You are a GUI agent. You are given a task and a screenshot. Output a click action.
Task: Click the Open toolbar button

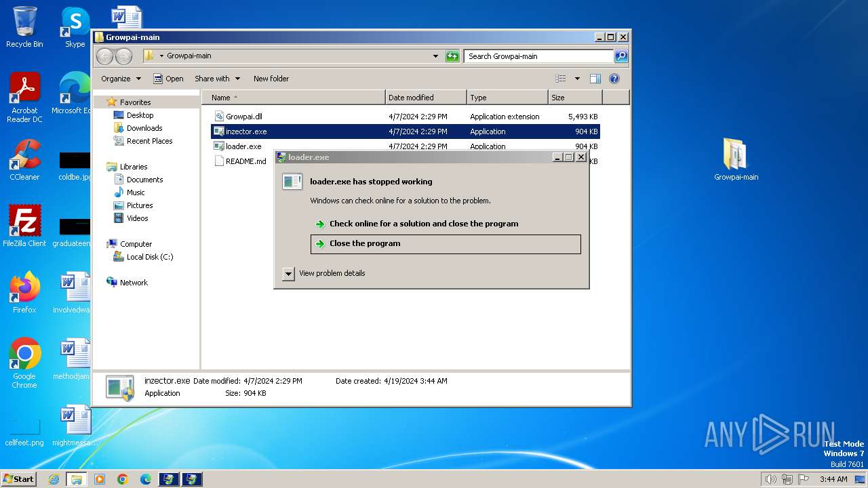[x=168, y=79]
